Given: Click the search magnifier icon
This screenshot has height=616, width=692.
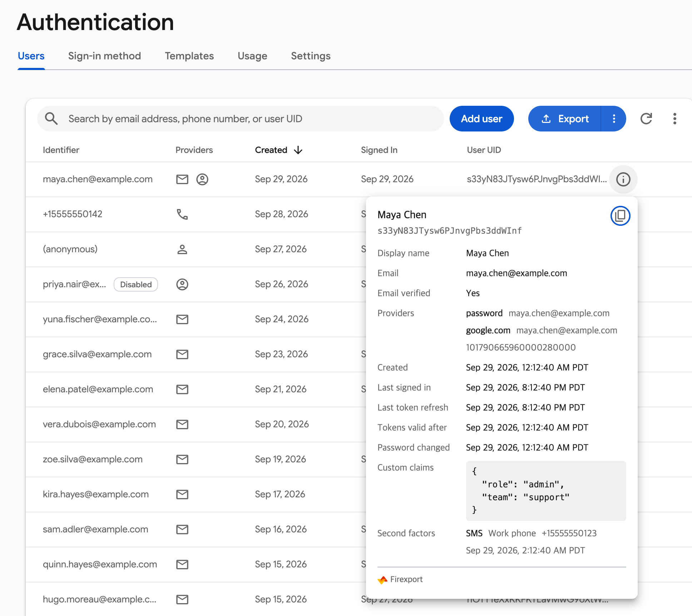Looking at the screenshot, I should 51,119.
